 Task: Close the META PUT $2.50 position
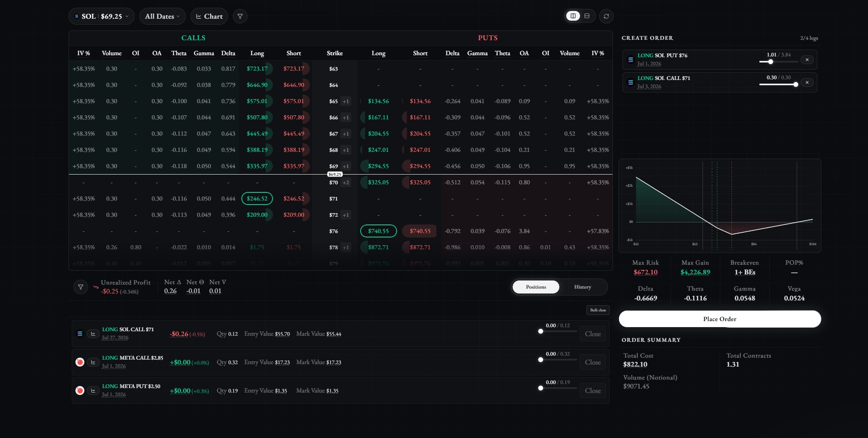[593, 391]
